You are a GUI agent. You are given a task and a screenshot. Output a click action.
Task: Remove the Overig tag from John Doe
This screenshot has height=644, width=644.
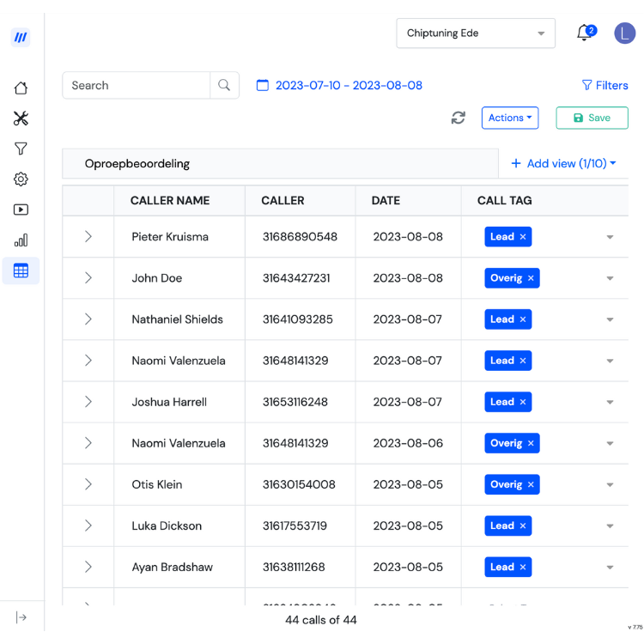coord(531,278)
